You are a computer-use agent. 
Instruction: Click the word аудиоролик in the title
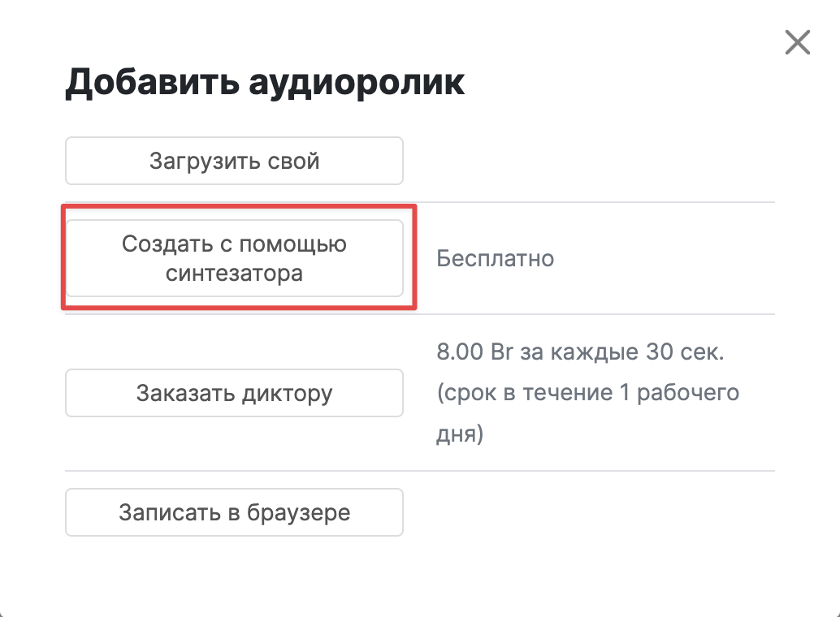point(357,84)
